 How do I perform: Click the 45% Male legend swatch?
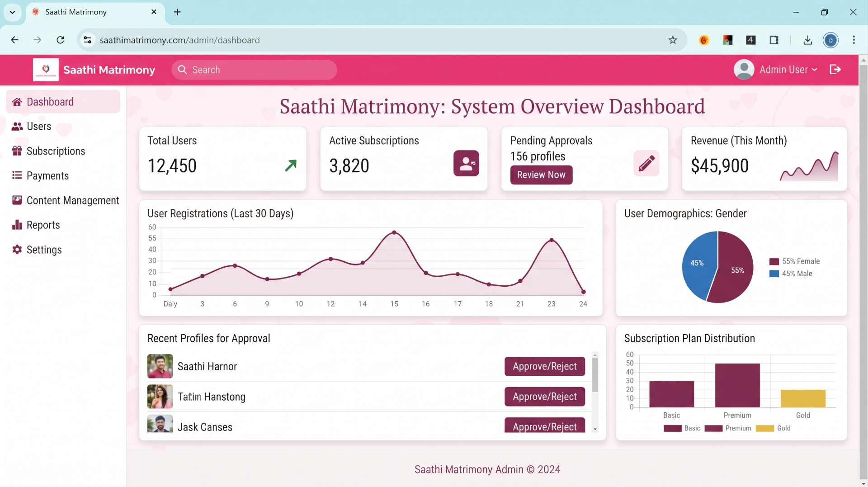(774, 274)
